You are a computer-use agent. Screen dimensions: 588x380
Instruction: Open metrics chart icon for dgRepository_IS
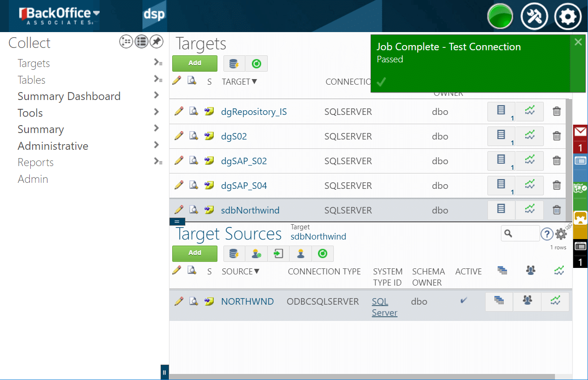530,111
